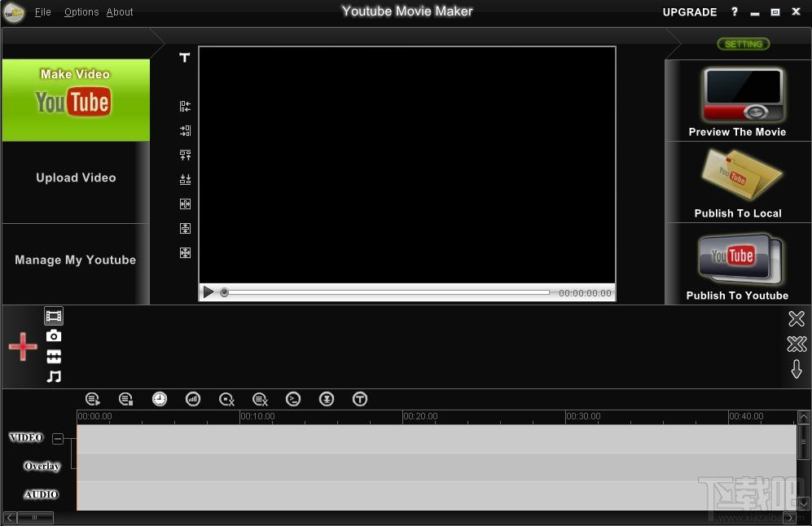Click the green SETTING button

tap(743, 44)
